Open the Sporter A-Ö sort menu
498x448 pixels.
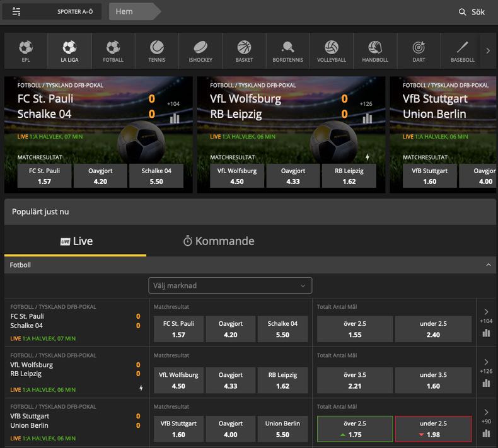tap(52, 12)
